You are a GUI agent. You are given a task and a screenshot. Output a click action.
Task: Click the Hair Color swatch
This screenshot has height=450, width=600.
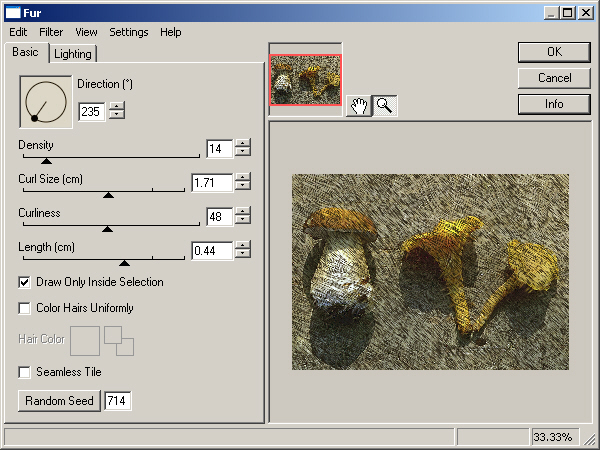85,341
